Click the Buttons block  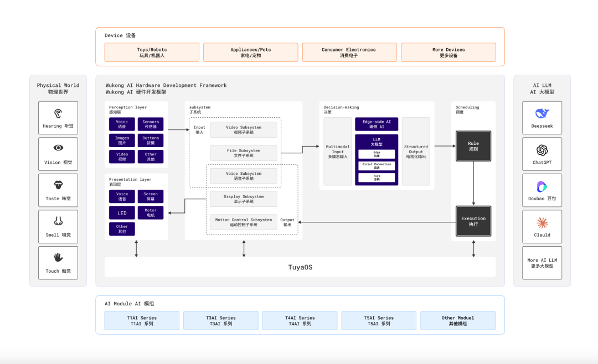(x=151, y=141)
